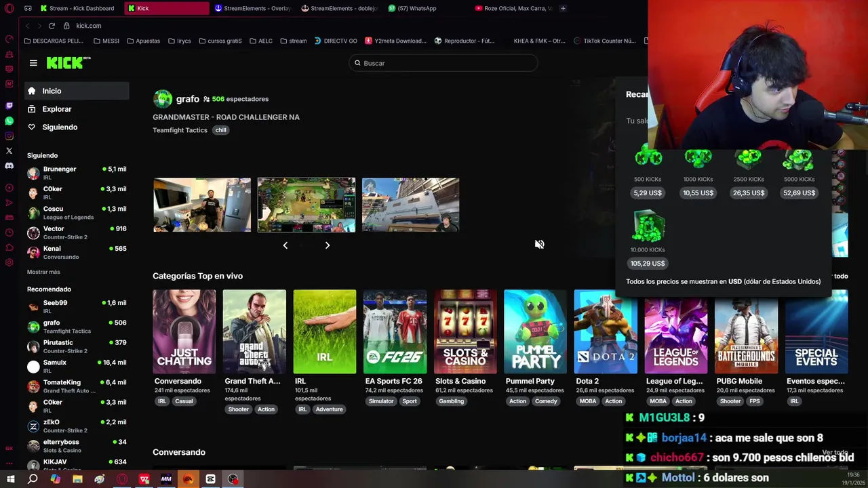The height and width of the screenshot is (488, 868).
Task: Open WhatsApp in Opera sidebar
Action: pos(9,121)
